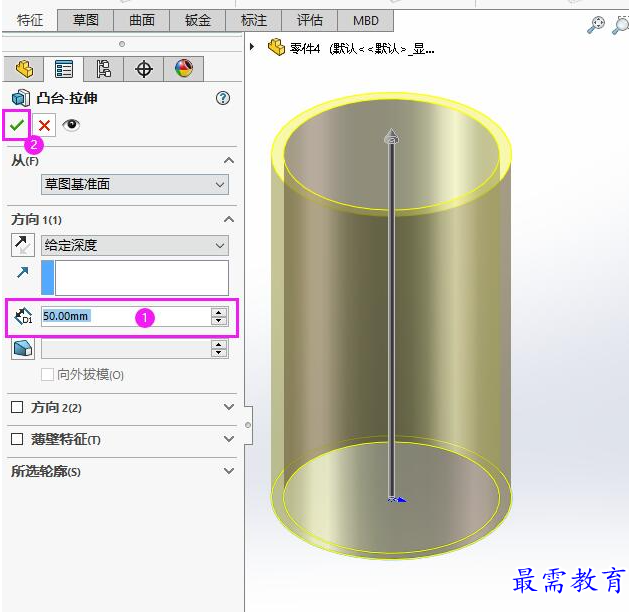Switch to the 标注 ribbon tab

pyautogui.click(x=254, y=20)
